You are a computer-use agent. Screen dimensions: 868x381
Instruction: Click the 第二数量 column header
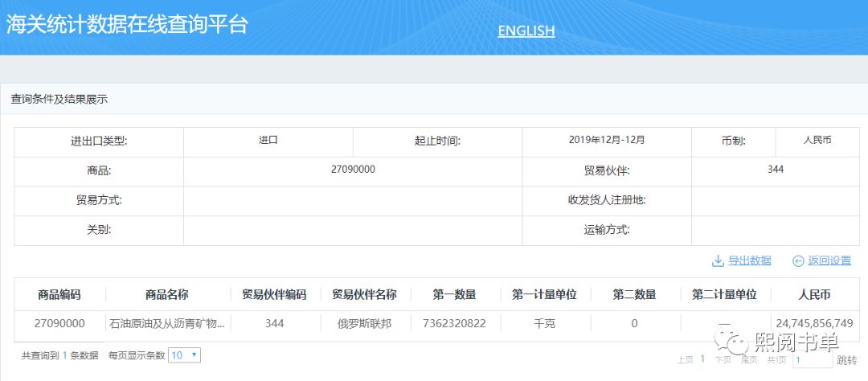pos(634,295)
